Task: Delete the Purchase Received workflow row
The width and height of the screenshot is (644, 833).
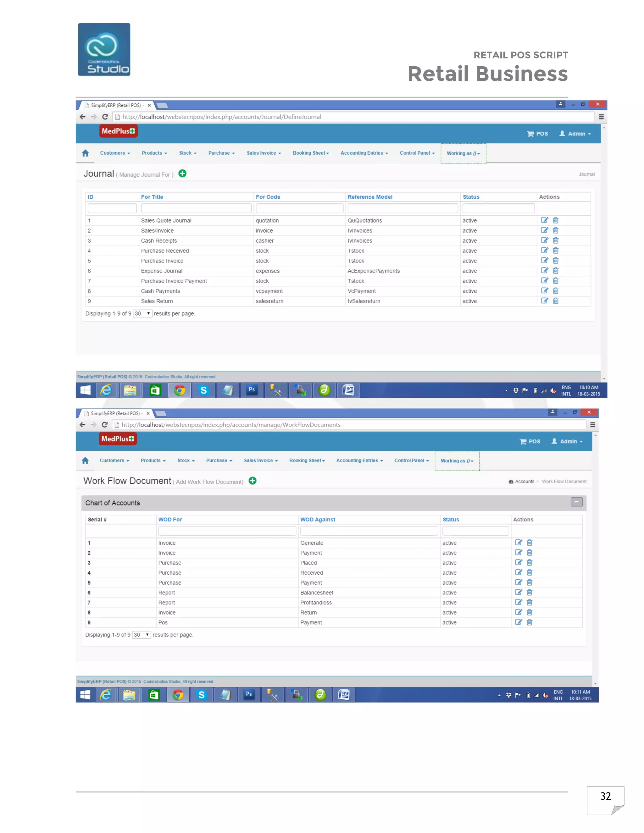Action: (530, 572)
